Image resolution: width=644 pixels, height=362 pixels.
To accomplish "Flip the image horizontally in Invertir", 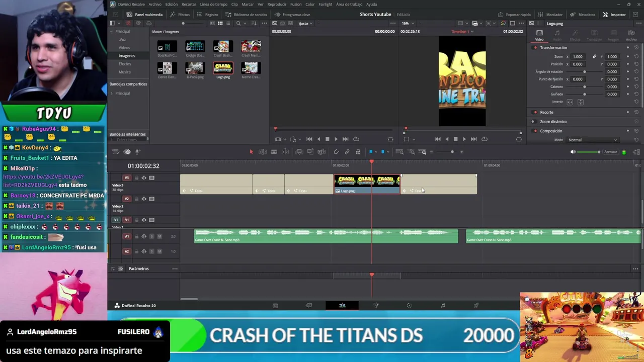I will point(570,102).
